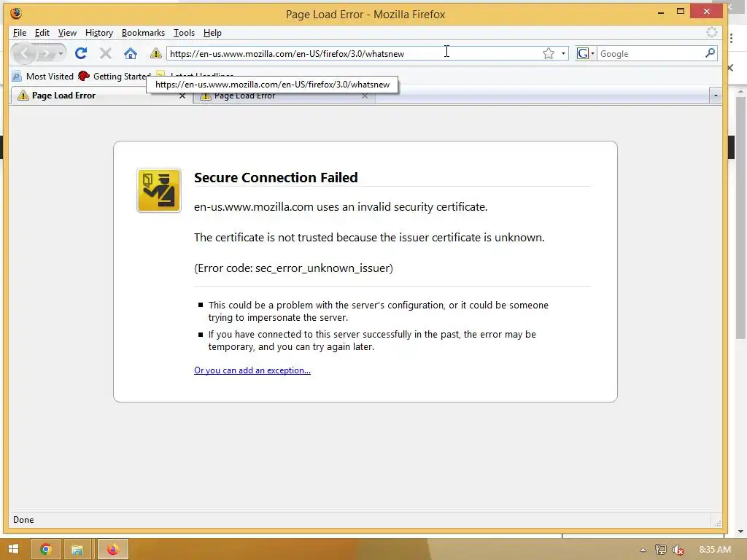This screenshot has width=747, height=560.
Task: Open File Explorer from the taskbar
Action: click(77, 550)
